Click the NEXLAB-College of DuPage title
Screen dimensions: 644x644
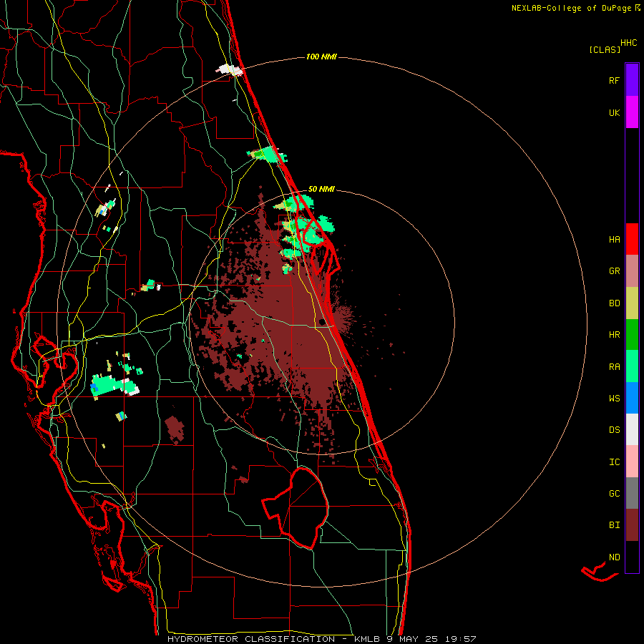pos(575,8)
